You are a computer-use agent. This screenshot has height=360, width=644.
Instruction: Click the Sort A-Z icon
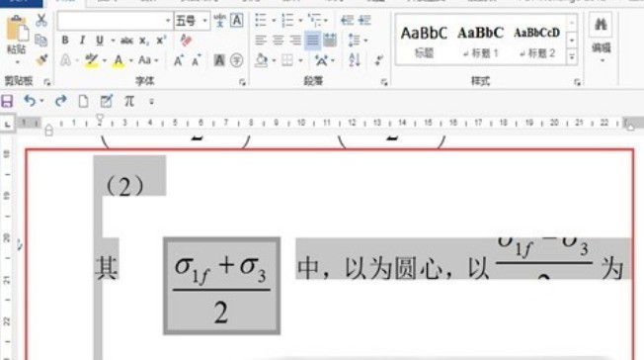point(355,60)
